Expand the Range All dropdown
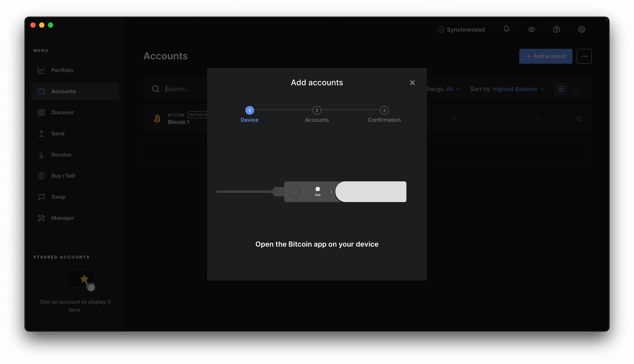This screenshot has height=364, width=634. (x=452, y=89)
